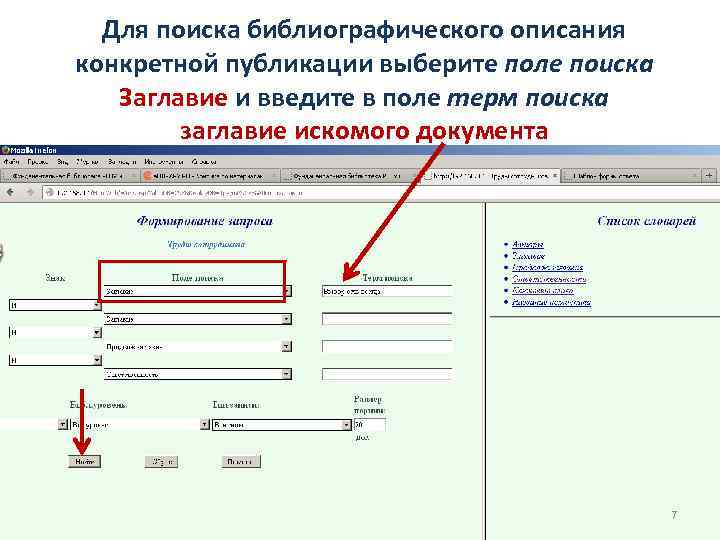Open the third search field dropdown

click(197, 347)
